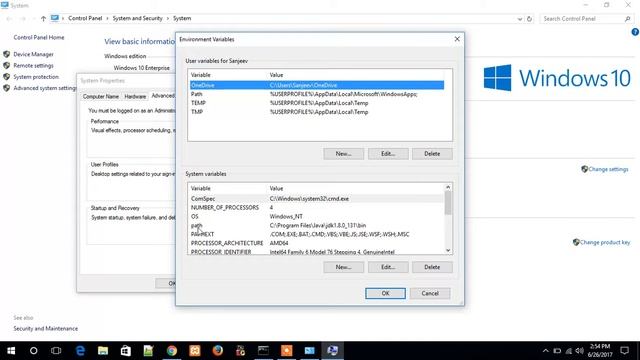Open Advanced system settings link
Viewport: 640px width, 360px height.
tap(45, 88)
